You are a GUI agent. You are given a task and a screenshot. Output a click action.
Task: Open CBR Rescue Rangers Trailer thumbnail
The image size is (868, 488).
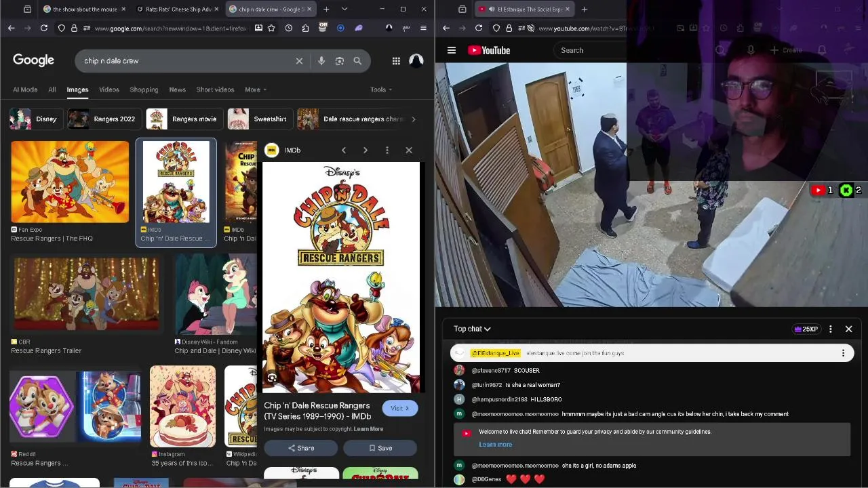86,295
